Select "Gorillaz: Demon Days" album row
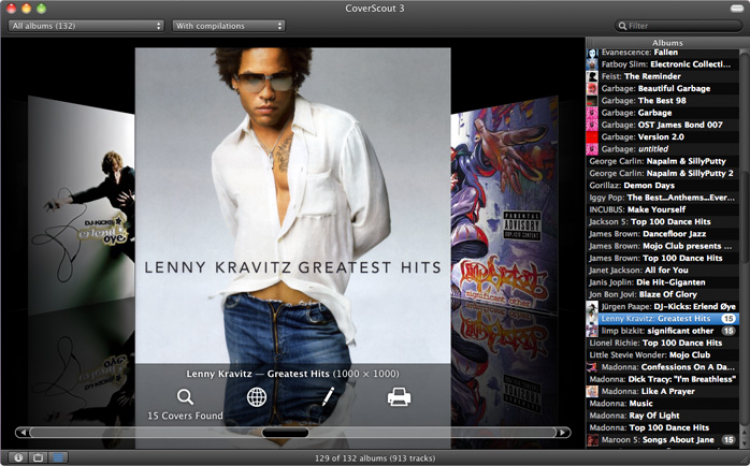The height and width of the screenshot is (466, 750). [646, 185]
